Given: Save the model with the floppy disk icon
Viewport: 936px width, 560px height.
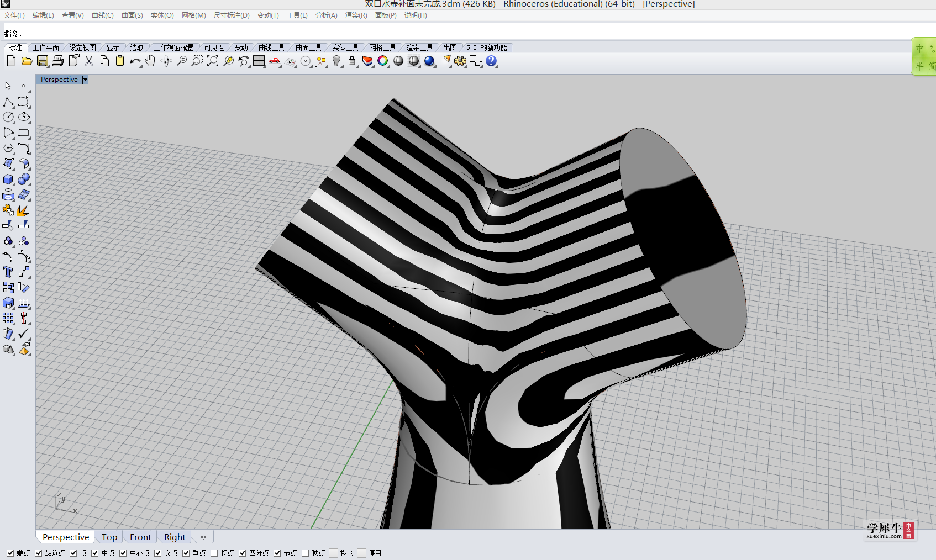Looking at the screenshot, I should pyautogui.click(x=42, y=61).
